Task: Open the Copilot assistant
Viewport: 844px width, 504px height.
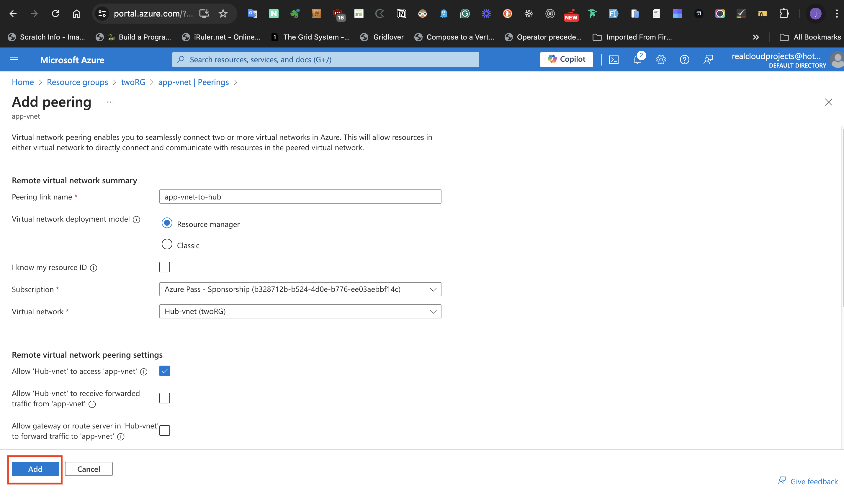Action: (x=566, y=59)
